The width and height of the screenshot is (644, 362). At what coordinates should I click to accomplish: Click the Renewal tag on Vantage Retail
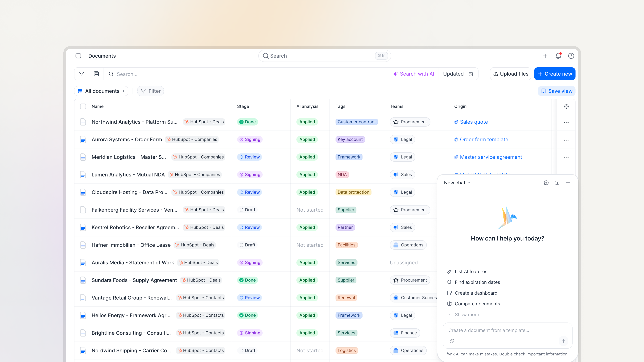[x=346, y=298]
